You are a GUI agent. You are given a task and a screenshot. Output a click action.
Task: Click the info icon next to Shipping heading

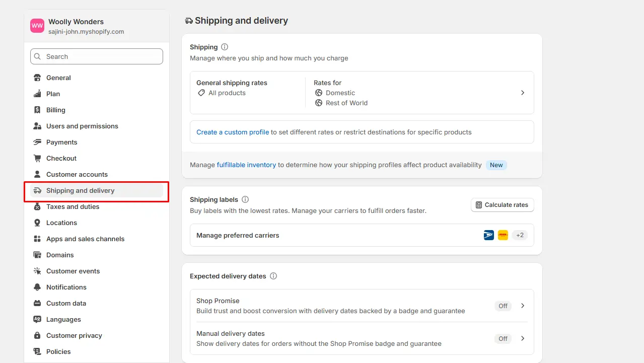click(225, 47)
